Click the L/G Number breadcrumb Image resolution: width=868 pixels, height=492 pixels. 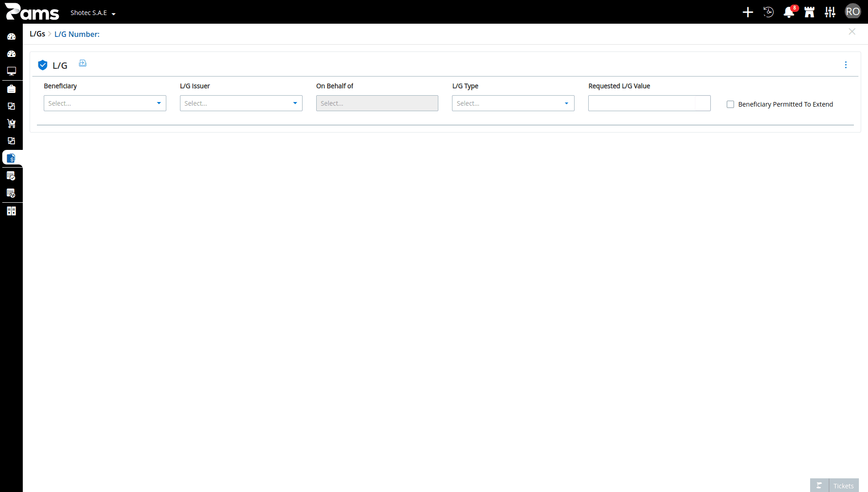pos(77,34)
